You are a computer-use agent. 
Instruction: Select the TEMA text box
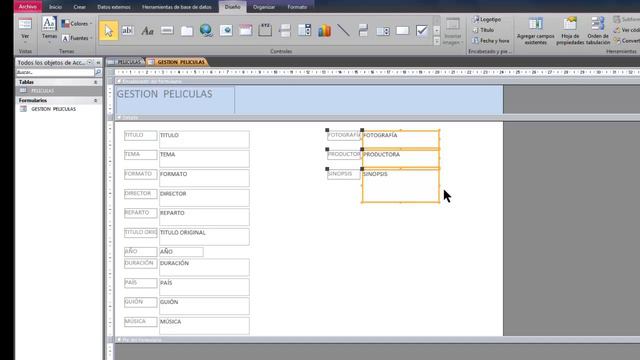[x=204, y=158]
